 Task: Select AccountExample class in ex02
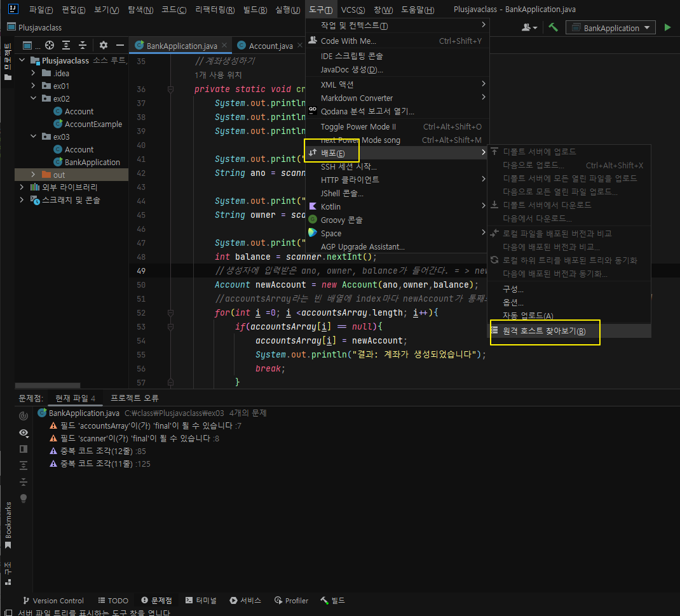(x=93, y=124)
